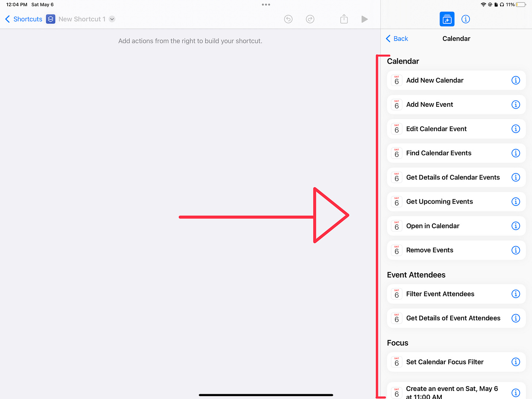Show info for Filter Event Attendees
The height and width of the screenshot is (399, 532).
(x=516, y=294)
